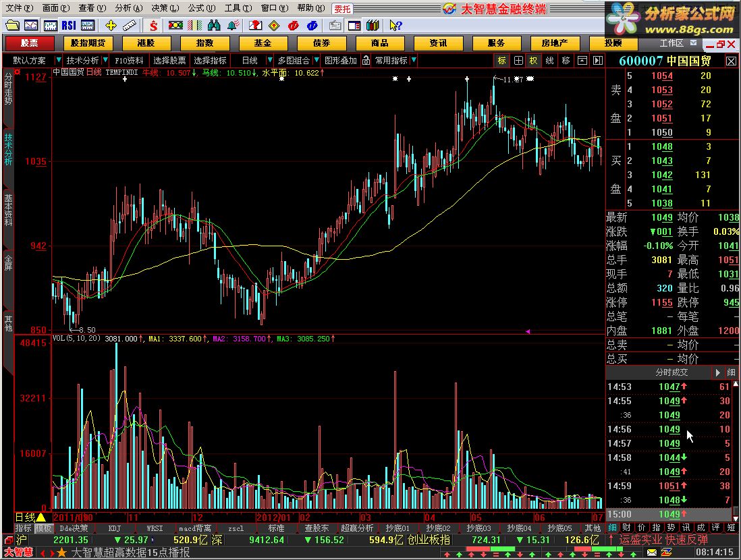Click the 选择指标 button
This screenshot has width=741, height=560.
point(211,61)
